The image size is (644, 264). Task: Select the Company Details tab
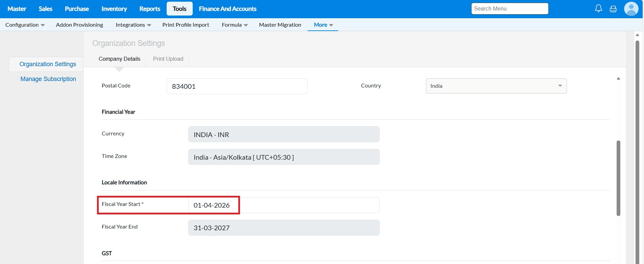(x=119, y=59)
